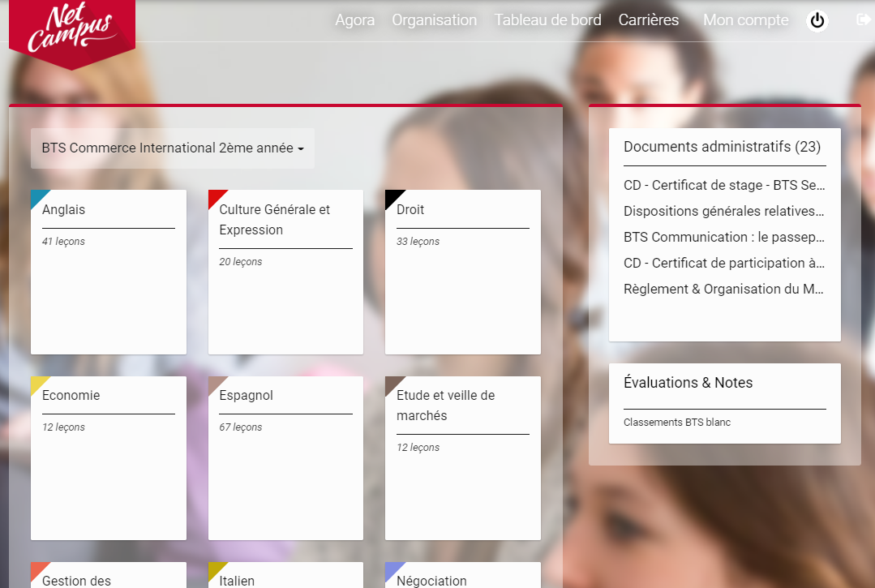Viewport: 875px width, 588px height.
Task: Click 67 leçons under Espagnol
Action: click(x=241, y=427)
